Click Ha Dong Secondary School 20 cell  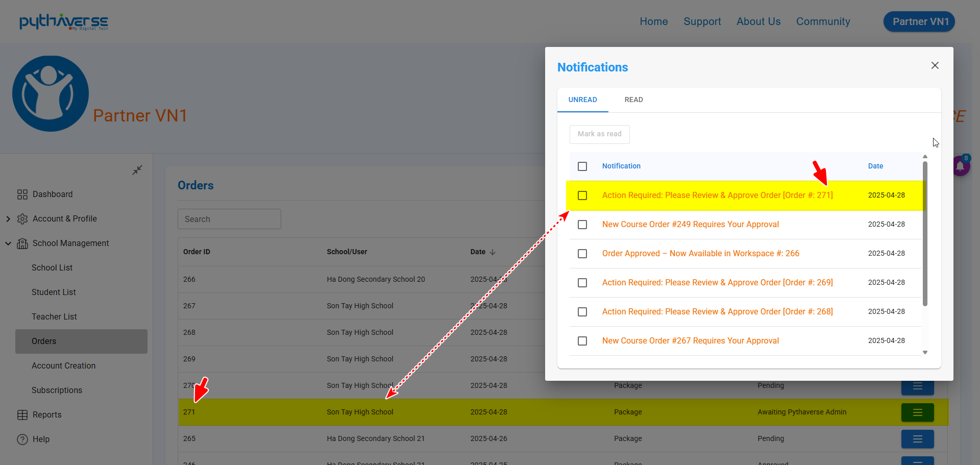pos(376,280)
